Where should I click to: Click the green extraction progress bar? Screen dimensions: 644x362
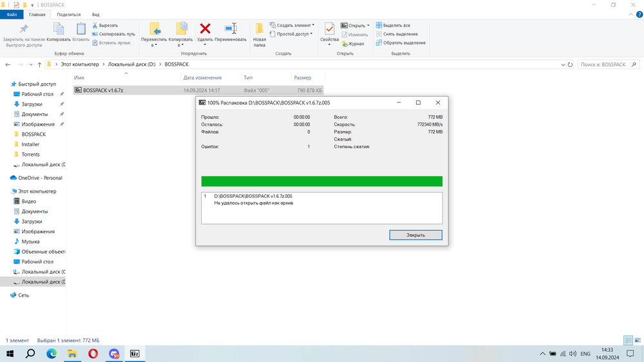[321, 181]
